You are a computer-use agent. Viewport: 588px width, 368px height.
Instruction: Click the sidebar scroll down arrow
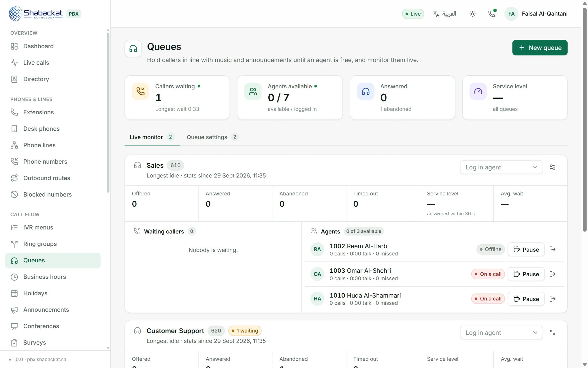[x=108, y=348]
